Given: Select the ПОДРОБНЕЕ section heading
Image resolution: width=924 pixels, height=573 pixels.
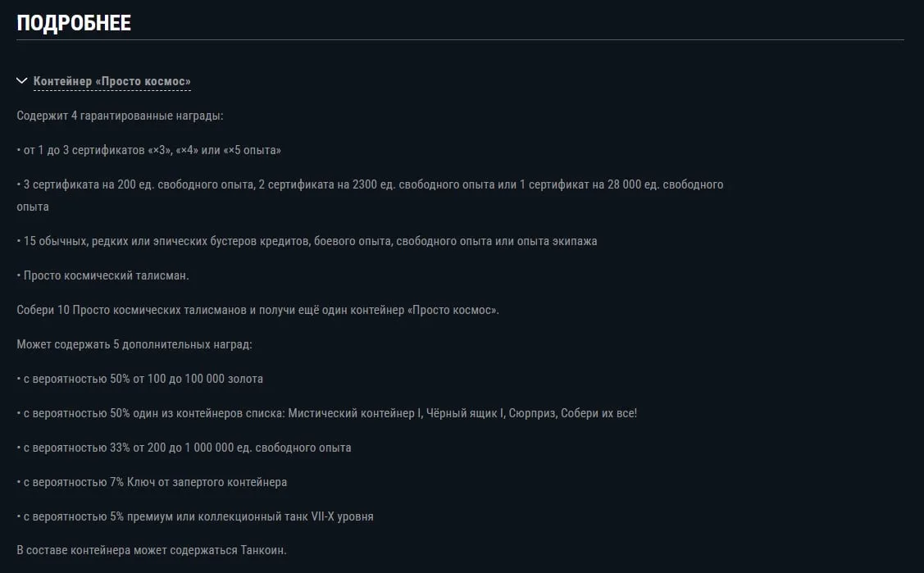Looking at the screenshot, I should point(74,23).
